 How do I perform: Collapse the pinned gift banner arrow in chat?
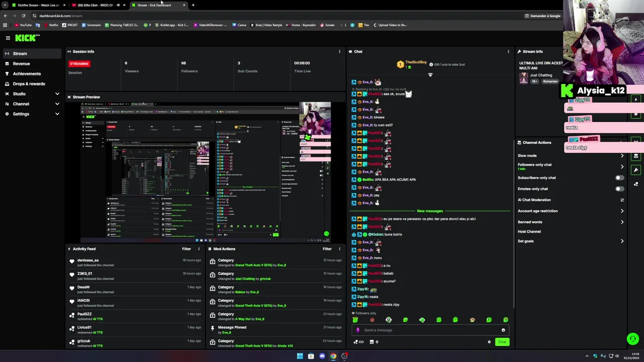click(x=430, y=75)
